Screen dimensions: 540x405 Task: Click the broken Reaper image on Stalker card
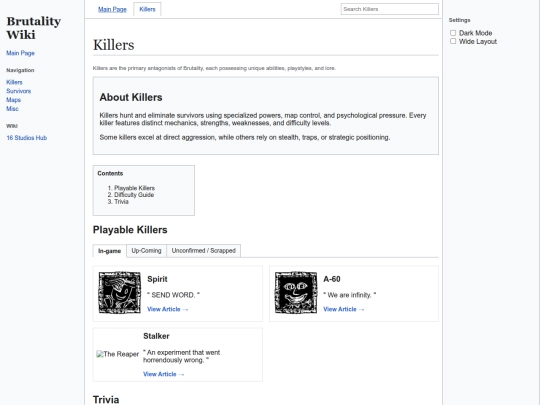[117, 354]
